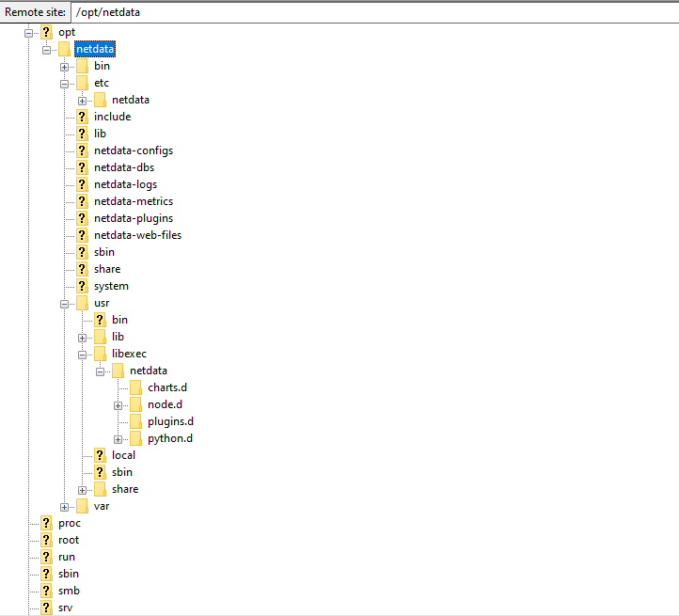Select the libexec directory label
Image resolution: width=679 pixels, height=616 pixels.
[129, 354]
